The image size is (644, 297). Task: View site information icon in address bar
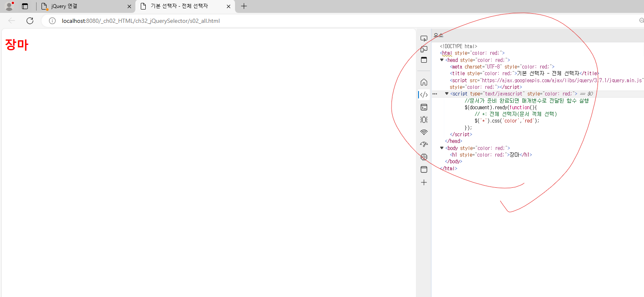[x=52, y=21]
